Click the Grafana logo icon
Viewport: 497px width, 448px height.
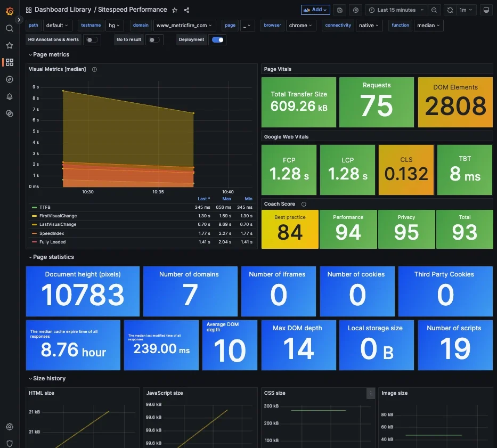pyautogui.click(x=10, y=11)
